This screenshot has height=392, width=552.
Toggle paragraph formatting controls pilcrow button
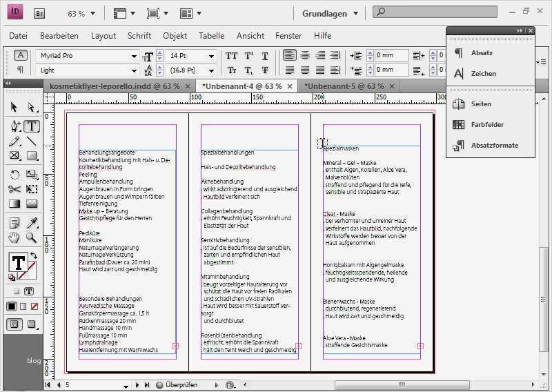20,70
